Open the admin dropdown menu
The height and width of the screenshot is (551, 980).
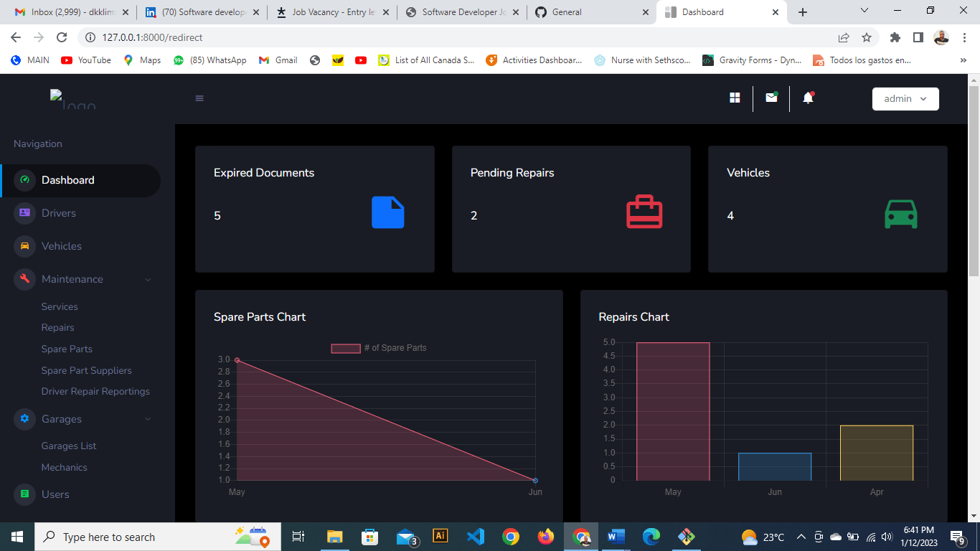pos(905,99)
